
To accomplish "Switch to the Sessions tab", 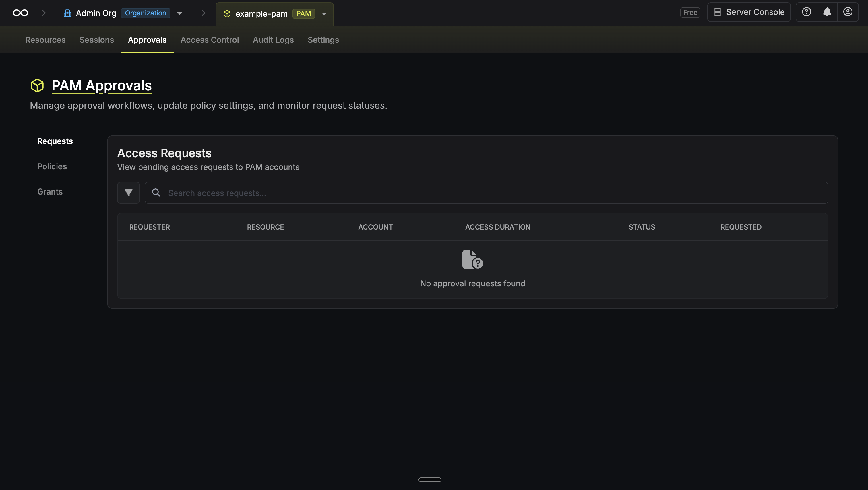I will pos(97,40).
